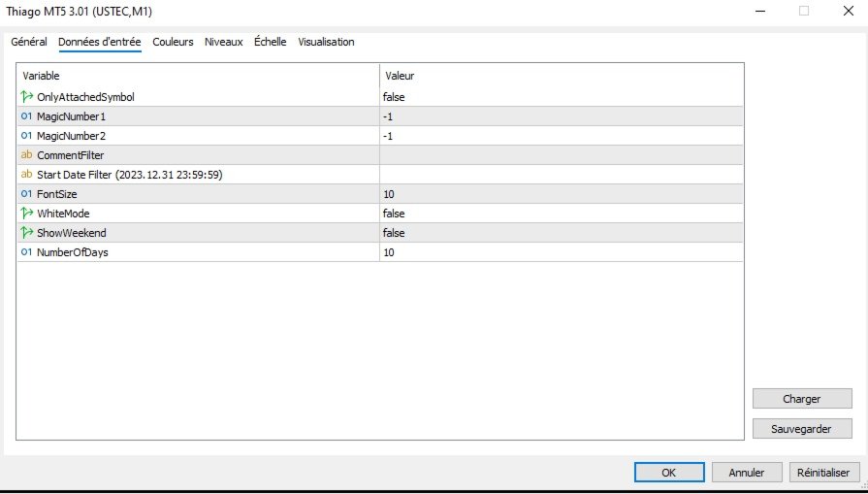The image size is (868, 494).
Task: Select the OnlyAttachedSymbol variable name
Action: click(x=85, y=97)
